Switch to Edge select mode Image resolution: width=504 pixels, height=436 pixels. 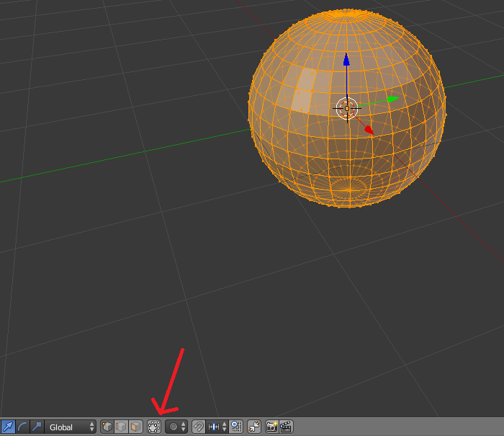click(121, 427)
